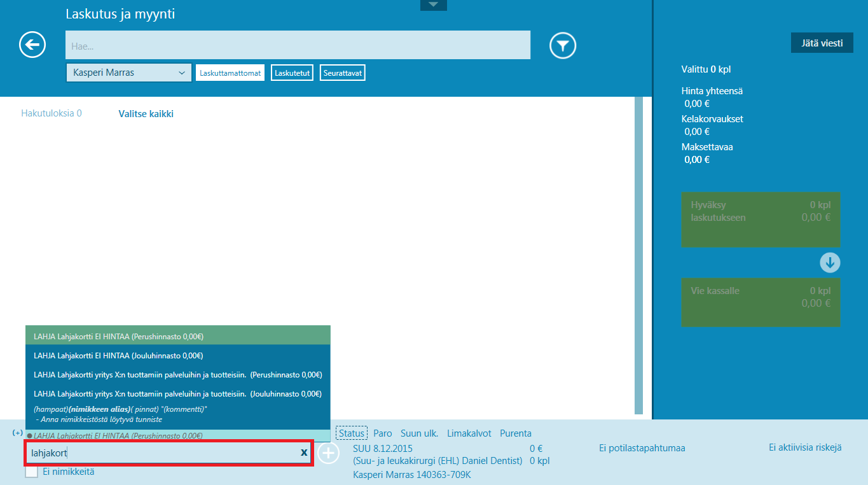Click the back arrow icon
The width and height of the screenshot is (868, 485).
pos(32,45)
